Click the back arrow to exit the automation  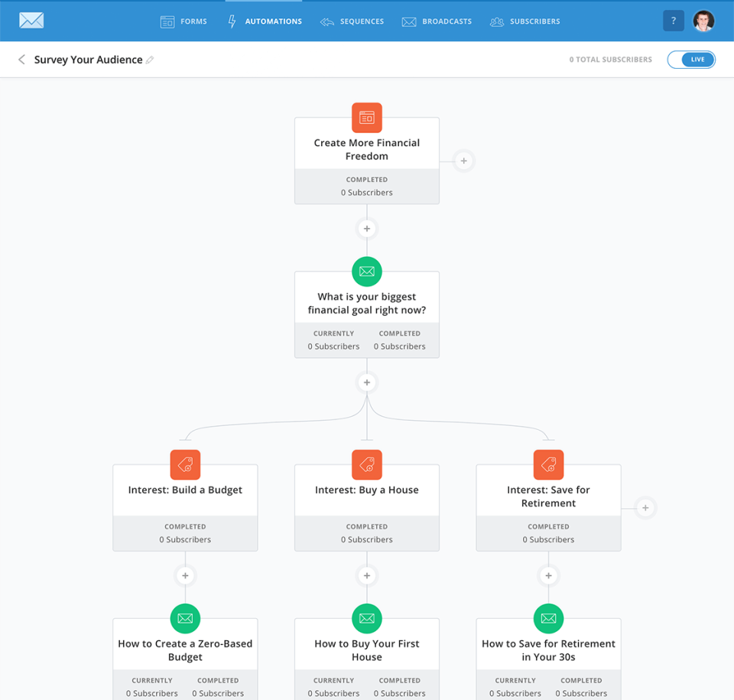[21, 59]
